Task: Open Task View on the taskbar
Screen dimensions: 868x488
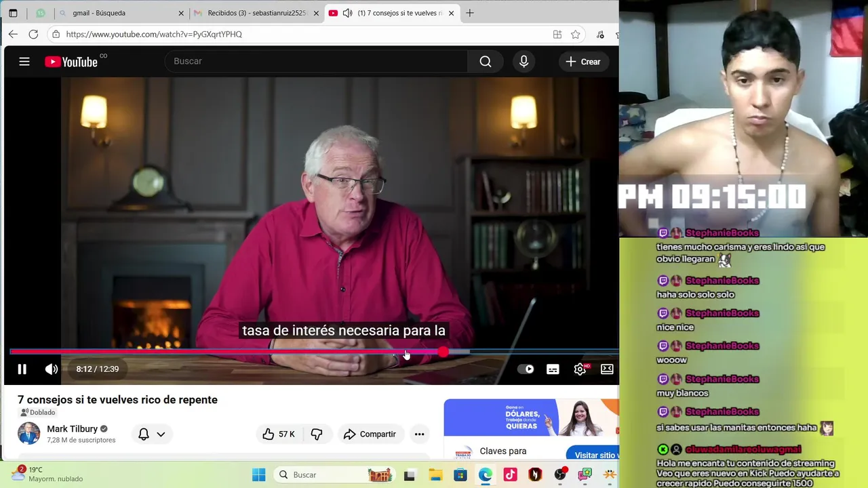Action: 409,475
